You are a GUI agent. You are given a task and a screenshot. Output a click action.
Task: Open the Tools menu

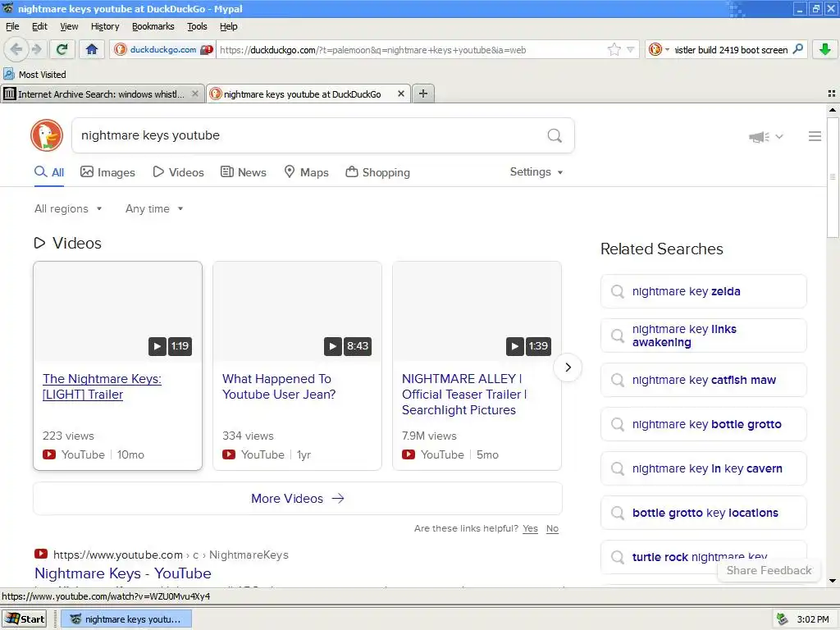pyautogui.click(x=197, y=26)
